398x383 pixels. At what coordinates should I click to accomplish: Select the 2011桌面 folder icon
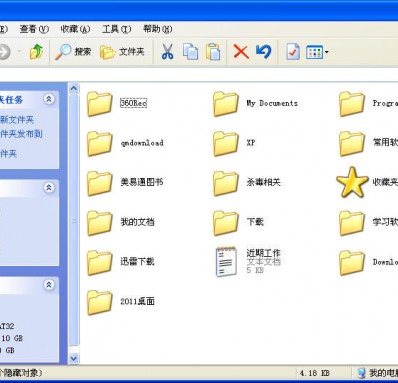pos(99,302)
